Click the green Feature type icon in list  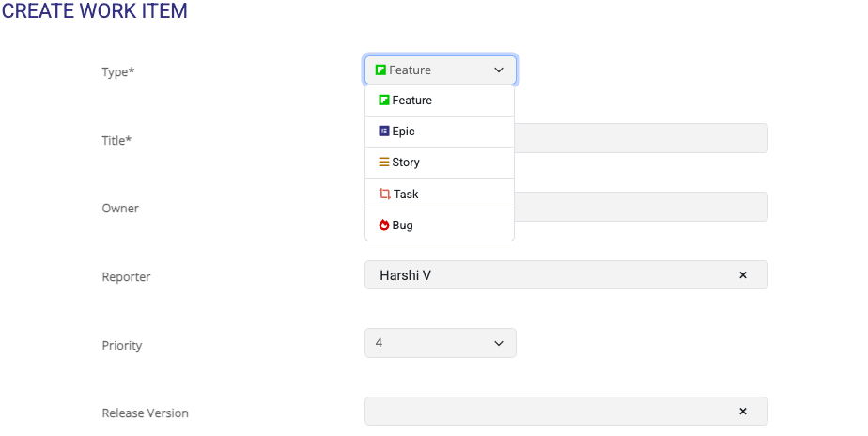(383, 101)
